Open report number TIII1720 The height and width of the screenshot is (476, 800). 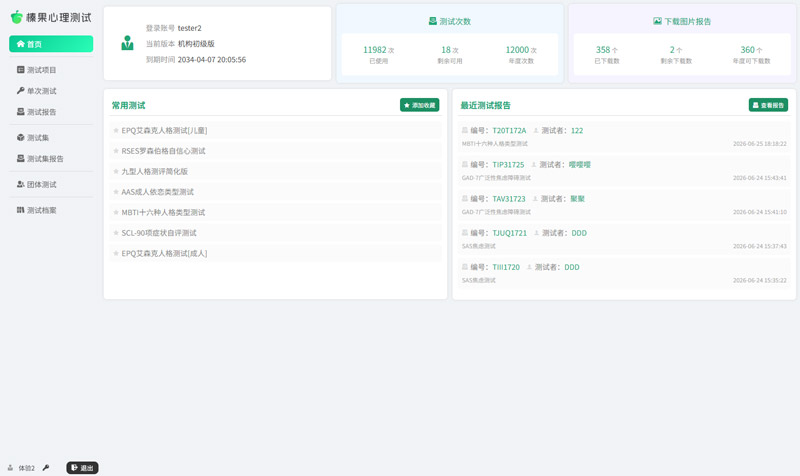tap(506, 267)
